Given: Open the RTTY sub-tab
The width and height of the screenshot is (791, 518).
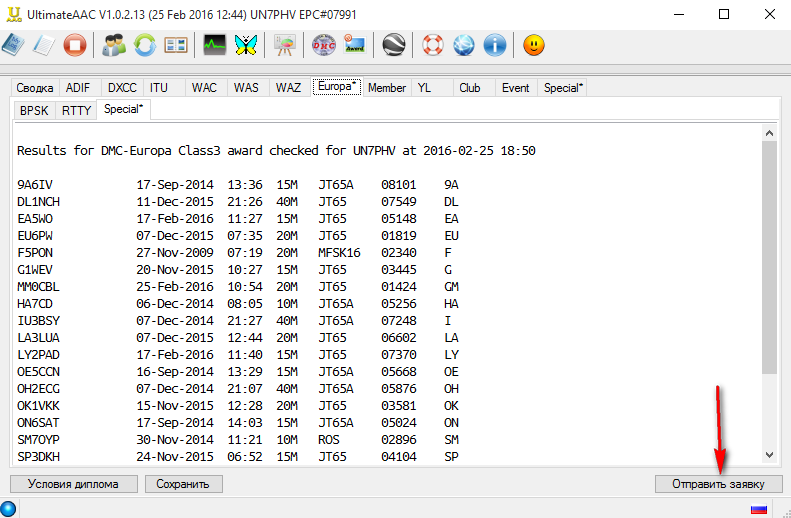Looking at the screenshot, I should click(76, 110).
